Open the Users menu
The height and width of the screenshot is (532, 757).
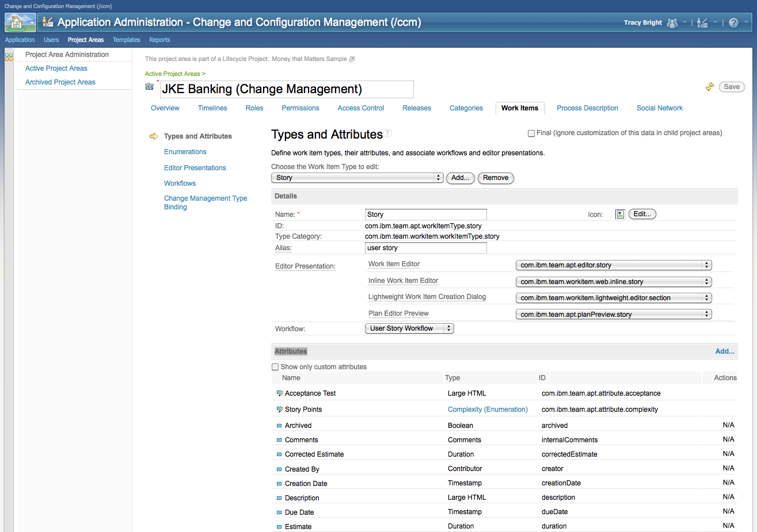click(51, 40)
